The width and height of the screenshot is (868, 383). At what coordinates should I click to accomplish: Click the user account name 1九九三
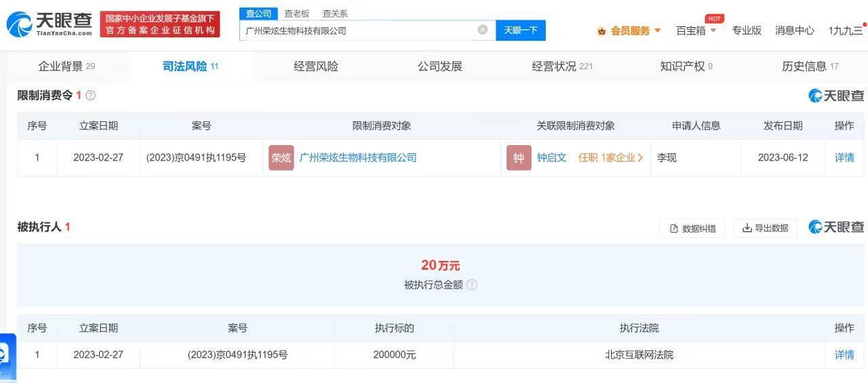tap(846, 31)
